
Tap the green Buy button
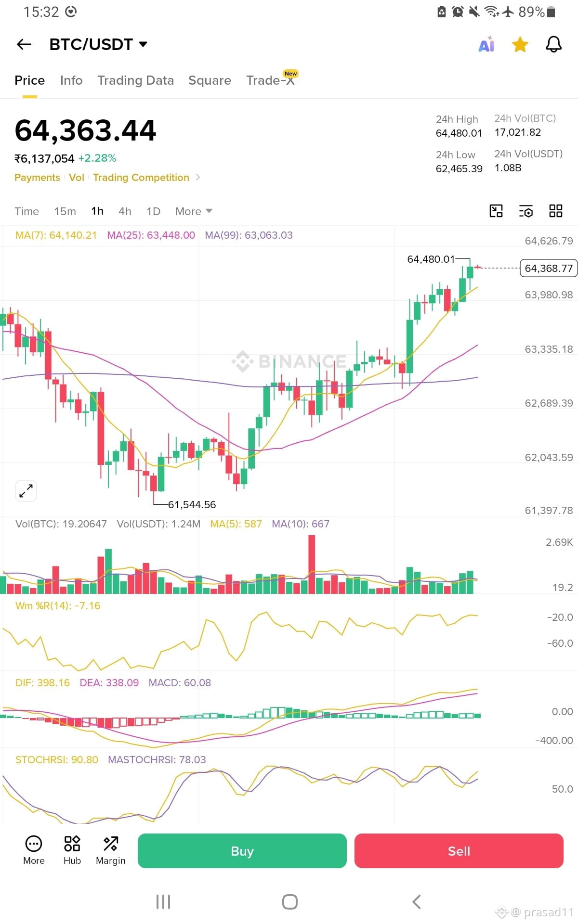pyautogui.click(x=242, y=851)
